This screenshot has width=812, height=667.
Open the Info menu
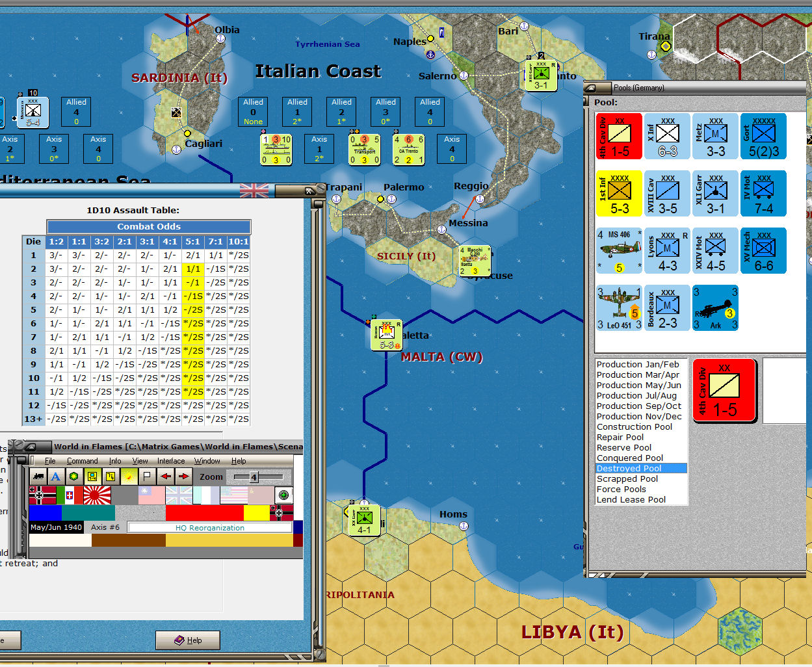115,461
